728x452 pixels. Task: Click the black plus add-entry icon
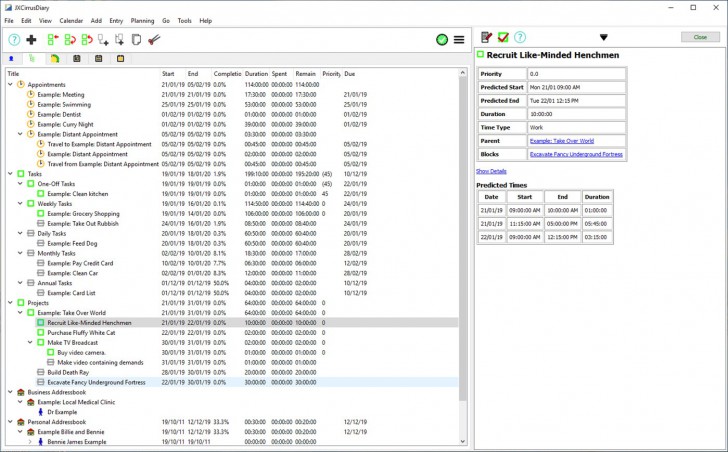tap(32, 40)
